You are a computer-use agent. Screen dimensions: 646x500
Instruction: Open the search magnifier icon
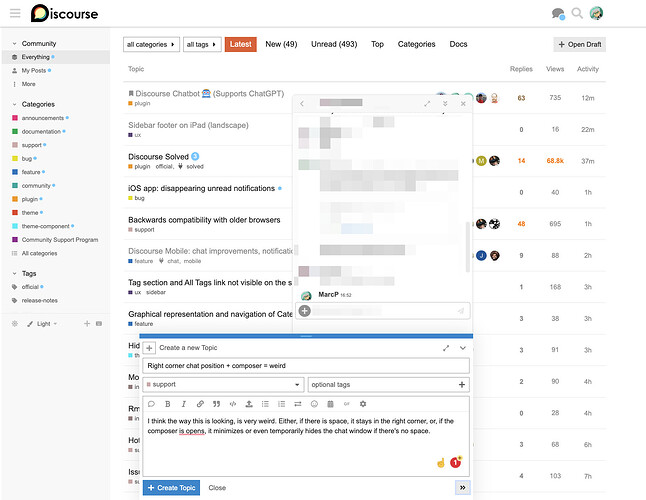coord(577,13)
